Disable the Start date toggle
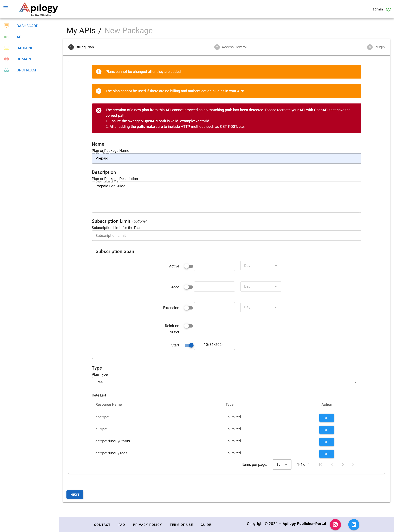The width and height of the screenshot is (394, 532). pyautogui.click(x=189, y=345)
